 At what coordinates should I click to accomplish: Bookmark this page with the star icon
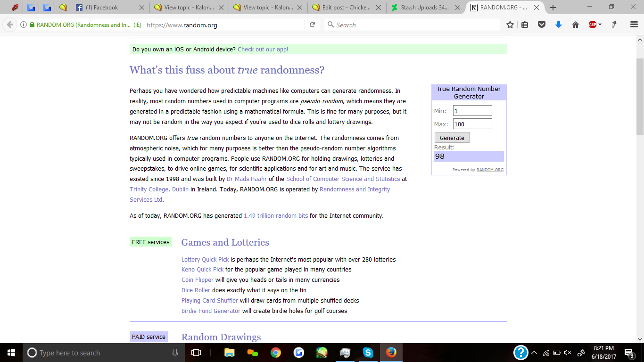click(x=510, y=25)
